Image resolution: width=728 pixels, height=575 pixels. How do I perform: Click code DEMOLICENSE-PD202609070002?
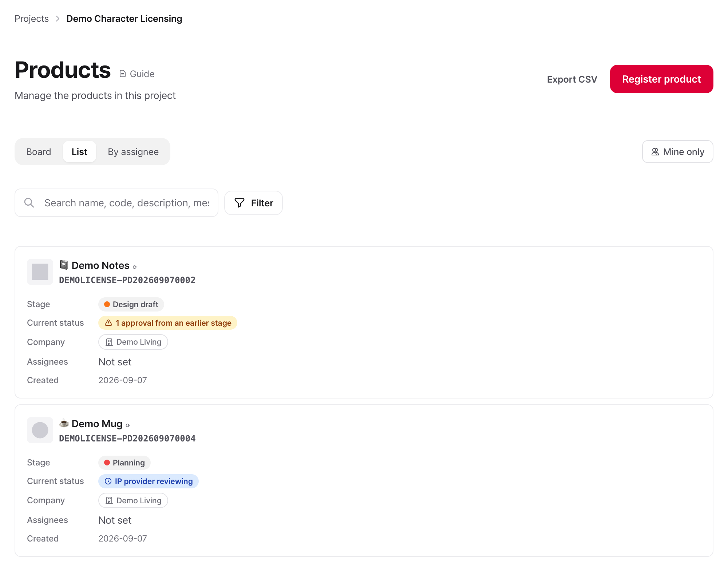click(x=127, y=280)
